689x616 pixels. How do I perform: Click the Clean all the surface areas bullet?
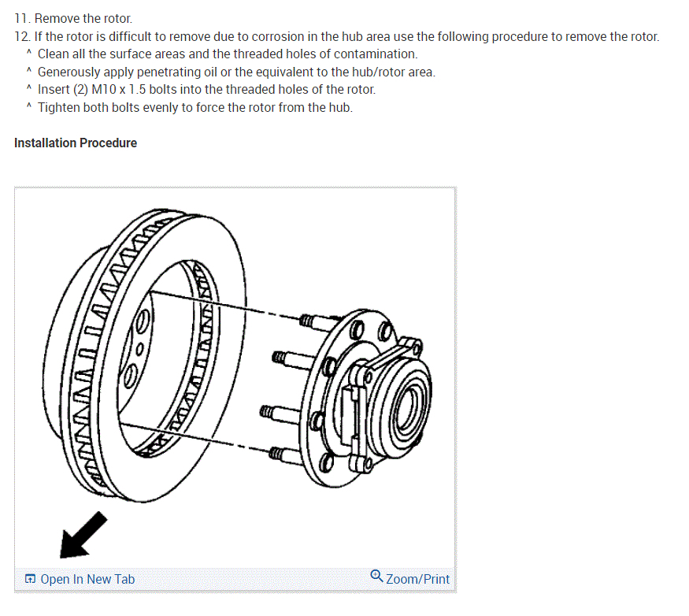228,54
